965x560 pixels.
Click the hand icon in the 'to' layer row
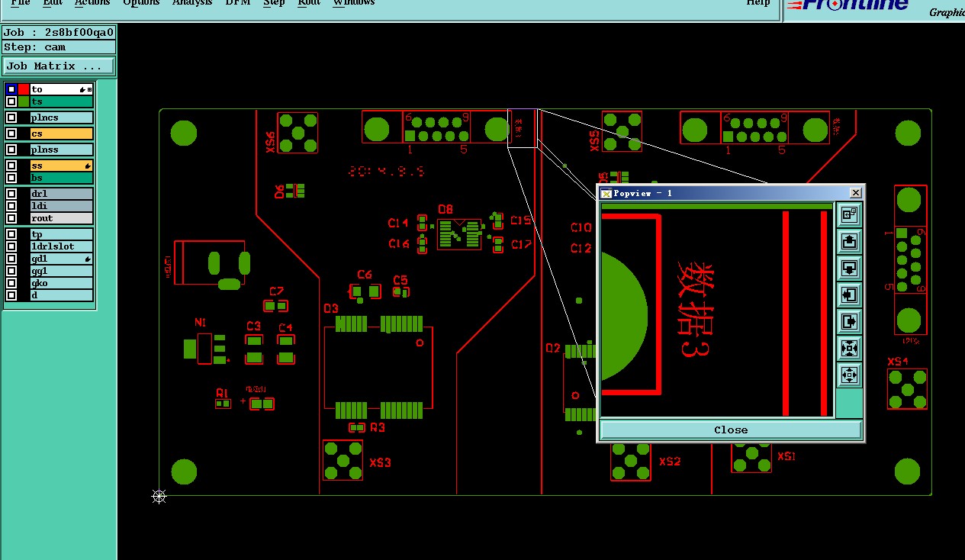click(82, 90)
